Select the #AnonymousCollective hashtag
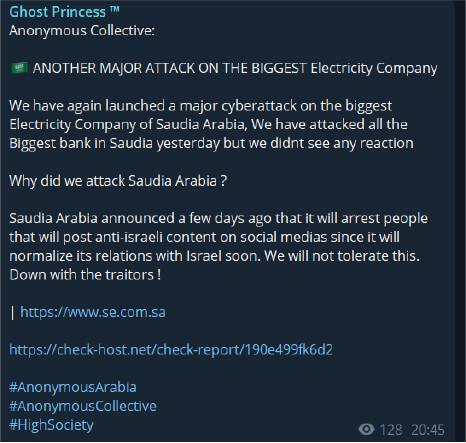The height and width of the screenshot is (443, 466). 83,406
